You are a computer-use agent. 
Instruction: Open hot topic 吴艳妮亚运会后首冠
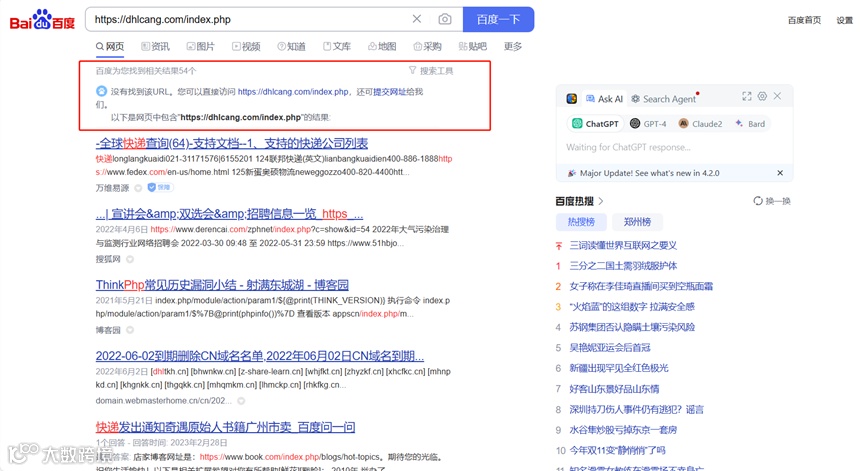pos(610,347)
